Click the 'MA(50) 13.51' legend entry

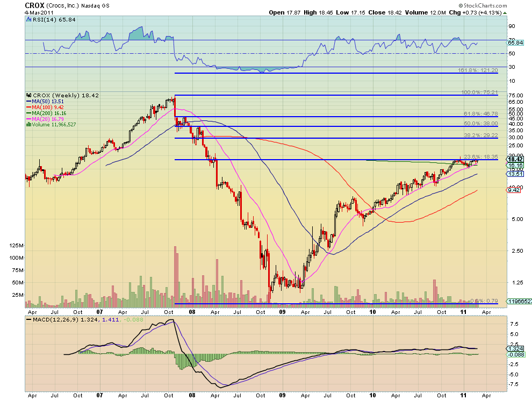(47, 102)
